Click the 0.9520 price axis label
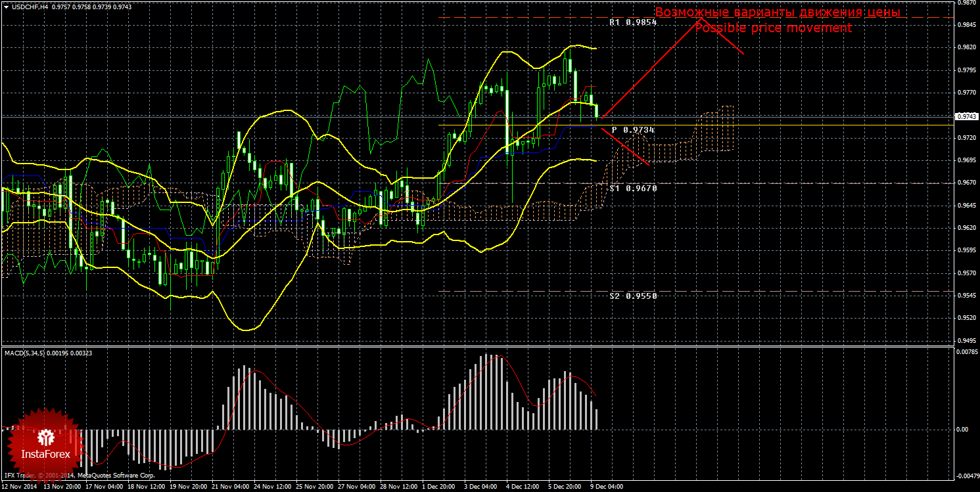This screenshot has width=980, height=492. [x=966, y=319]
